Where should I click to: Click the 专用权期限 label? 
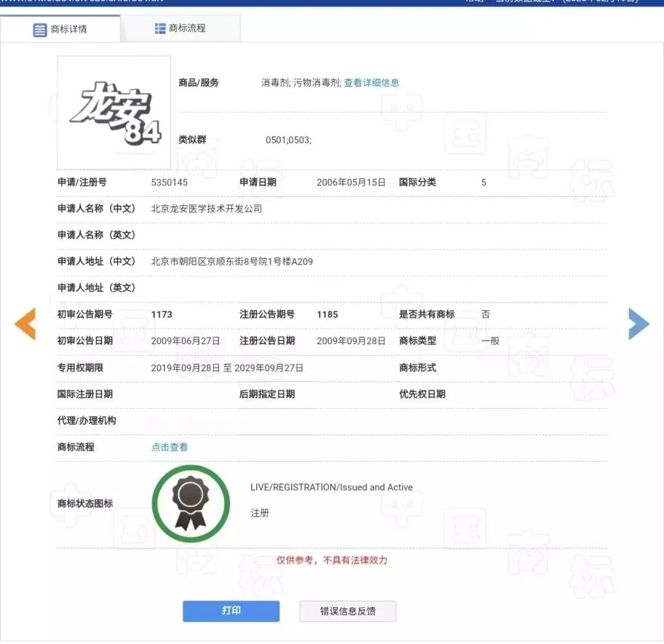click(x=81, y=367)
